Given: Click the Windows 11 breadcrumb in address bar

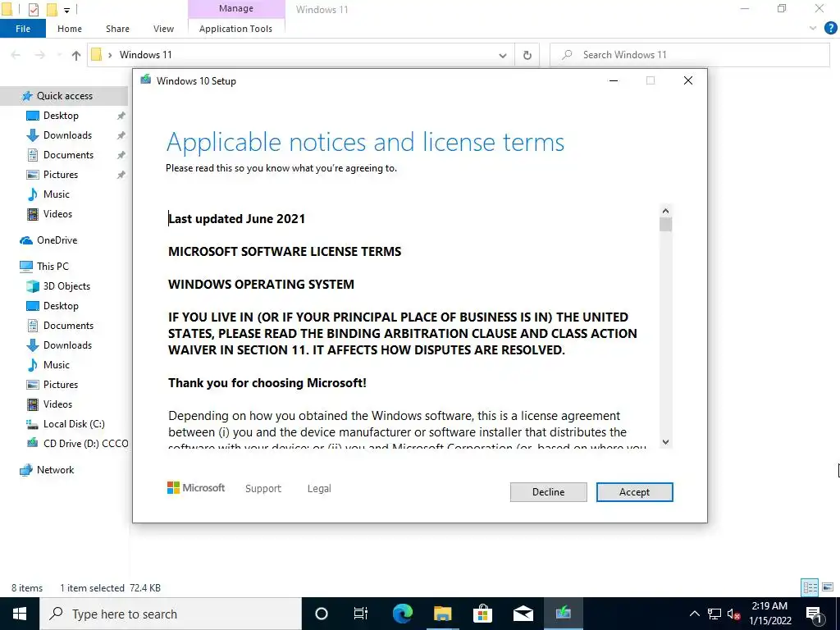Looking at the screenshot, I should (145, 55).
